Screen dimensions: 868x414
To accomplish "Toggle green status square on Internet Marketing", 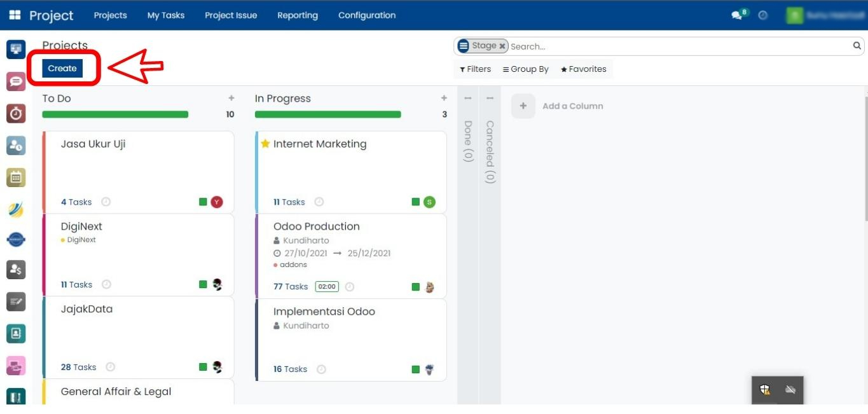I will (x=415, y=202).
